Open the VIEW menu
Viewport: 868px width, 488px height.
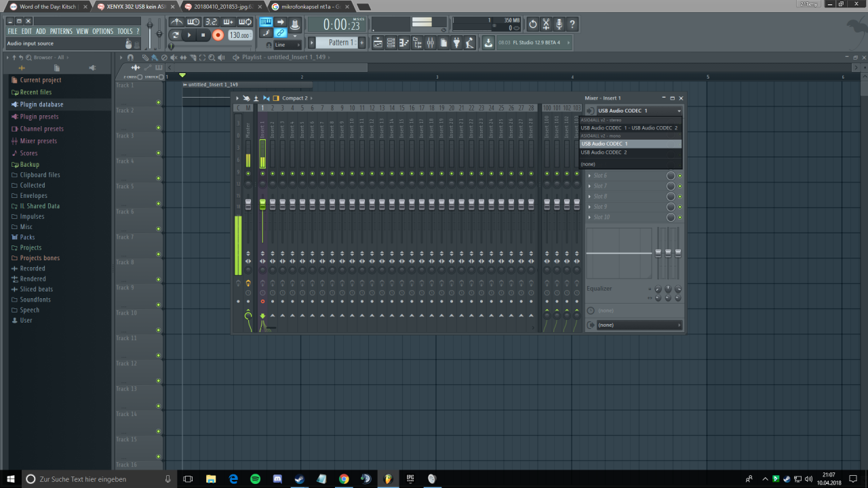point(82,31)
